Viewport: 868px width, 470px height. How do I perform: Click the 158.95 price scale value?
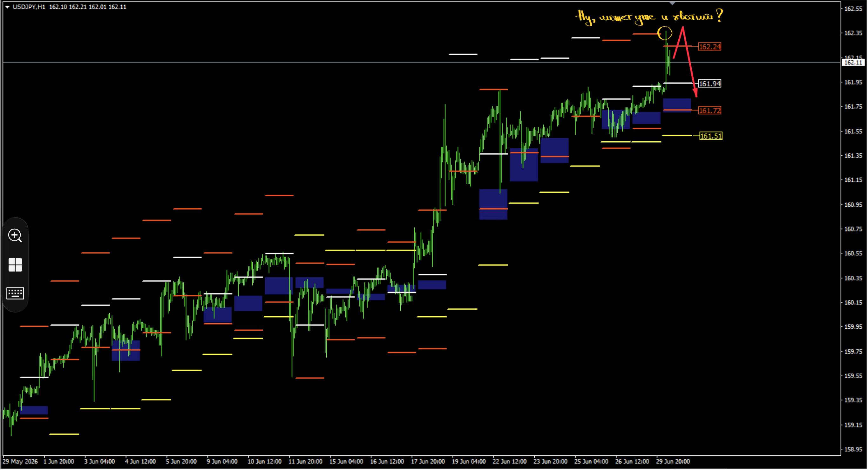[853, 449]
